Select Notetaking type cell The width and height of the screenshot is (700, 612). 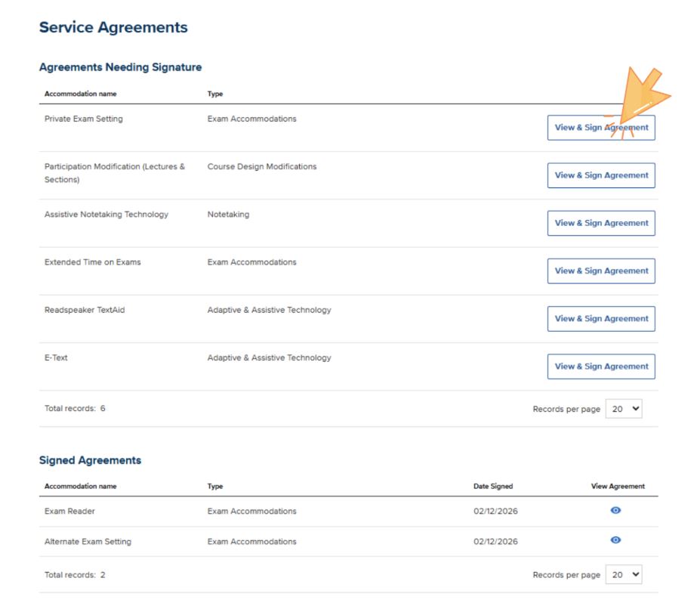tap(228, 215)
